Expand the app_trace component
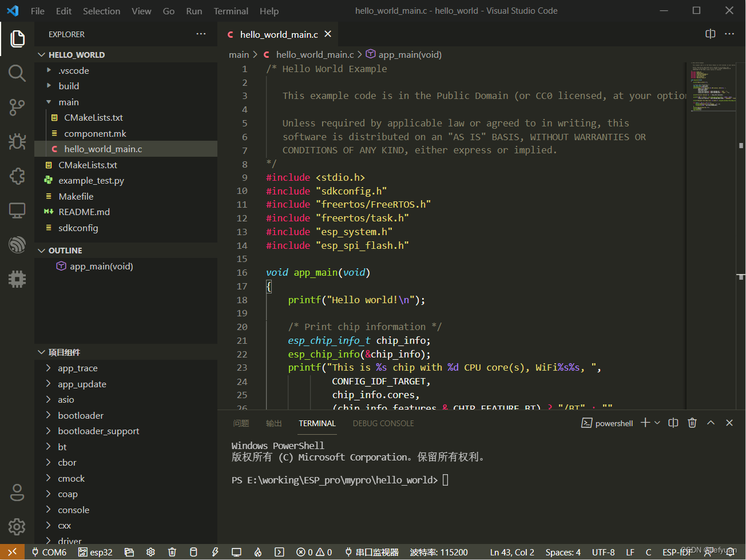This screenshot has width=746, height=560. (126, 368)
